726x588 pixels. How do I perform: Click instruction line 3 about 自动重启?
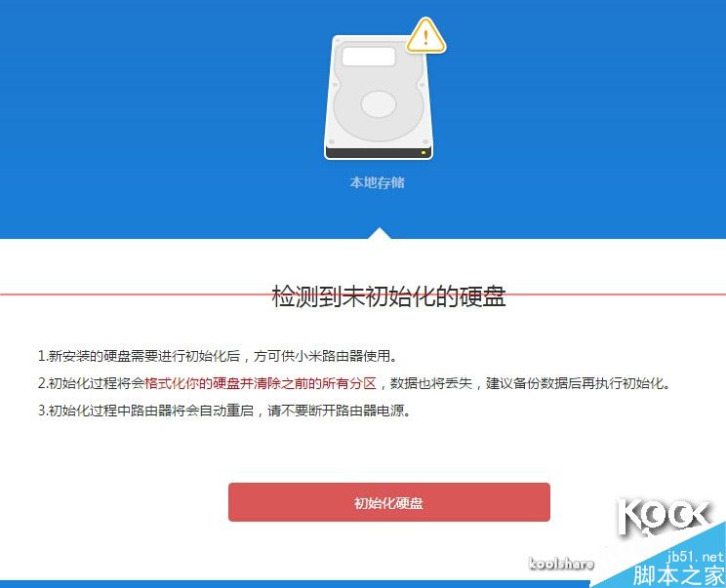(224, 411)
